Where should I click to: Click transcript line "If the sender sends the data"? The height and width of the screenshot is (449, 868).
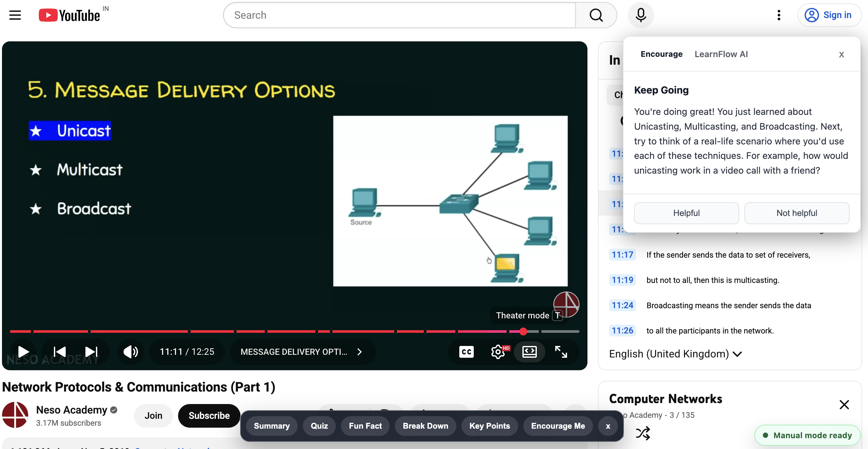(x=728, y=255)
